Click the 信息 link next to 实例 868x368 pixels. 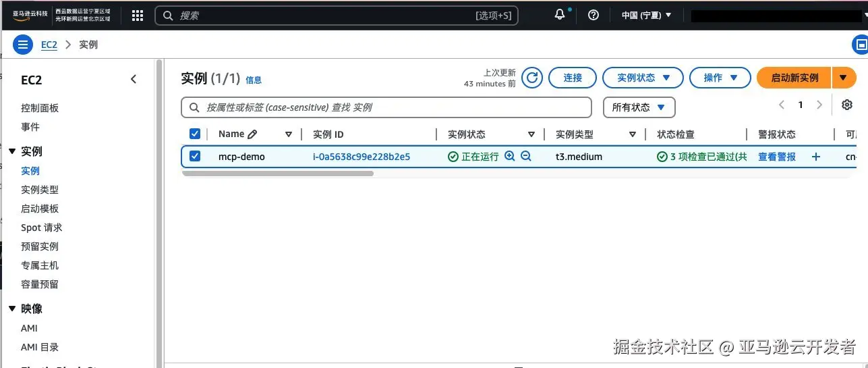(x=254, y=80)
